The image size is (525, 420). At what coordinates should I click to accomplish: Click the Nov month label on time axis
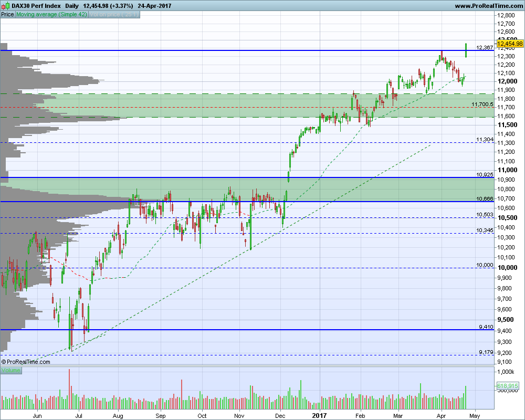(x=239, y=416)
